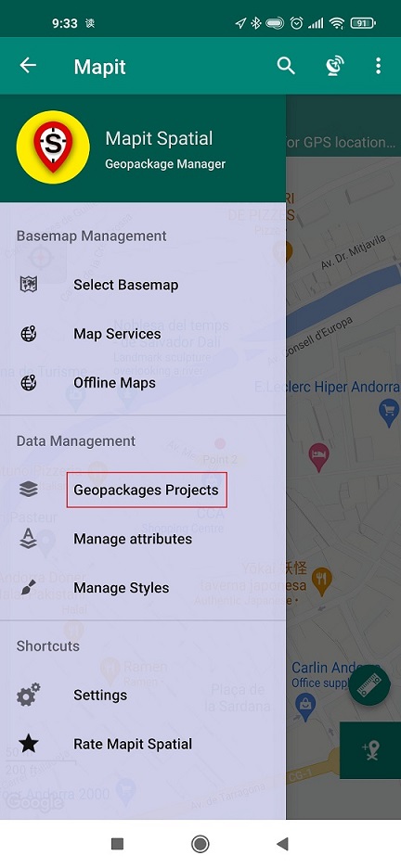Tap the Geopackage Manager subtitle
The image size is (401, 868).
tap(165, 164)
